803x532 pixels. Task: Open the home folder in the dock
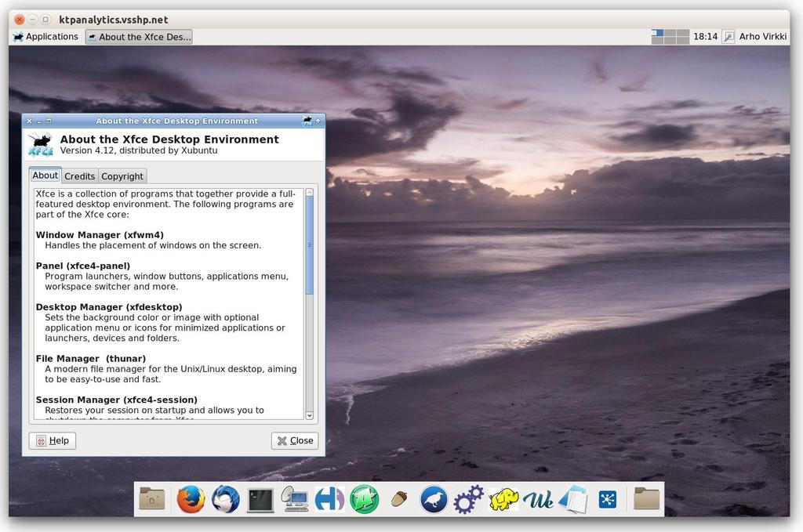click(x=152, y=499)
